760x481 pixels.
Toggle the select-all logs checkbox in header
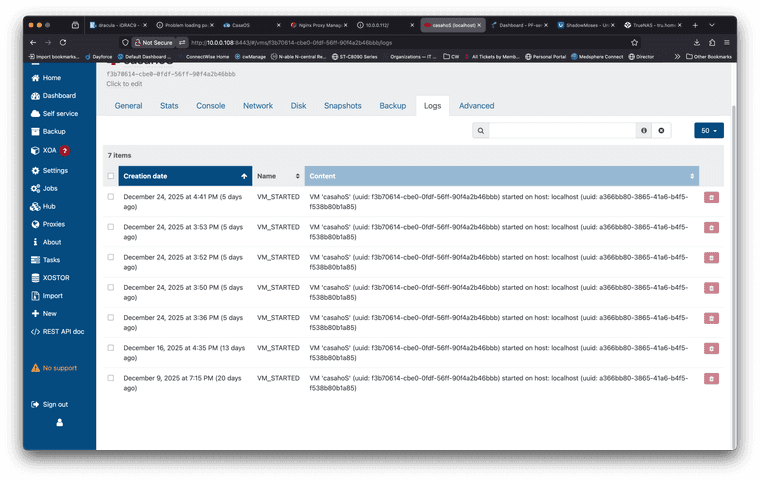111,176
